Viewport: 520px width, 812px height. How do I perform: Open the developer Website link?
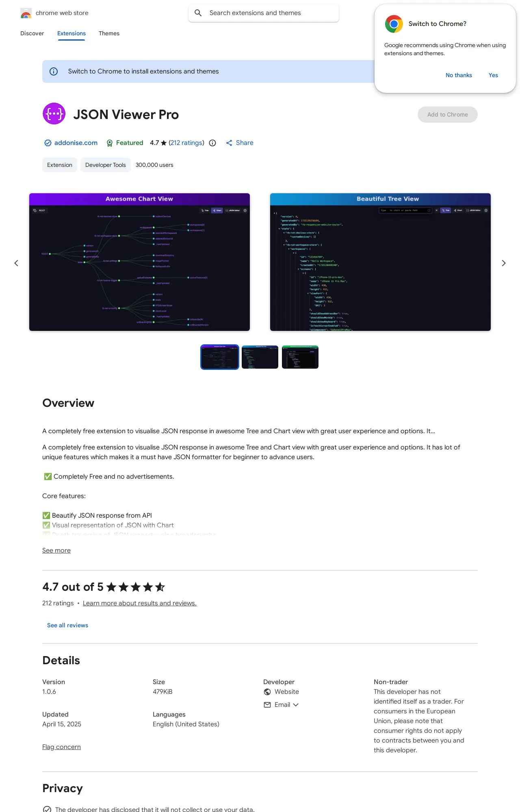(x=287, y=692)
